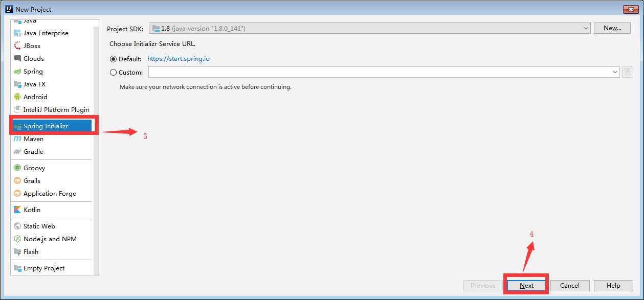Close the New Project dialog
644x300 pixels.
tap(630, 9)
